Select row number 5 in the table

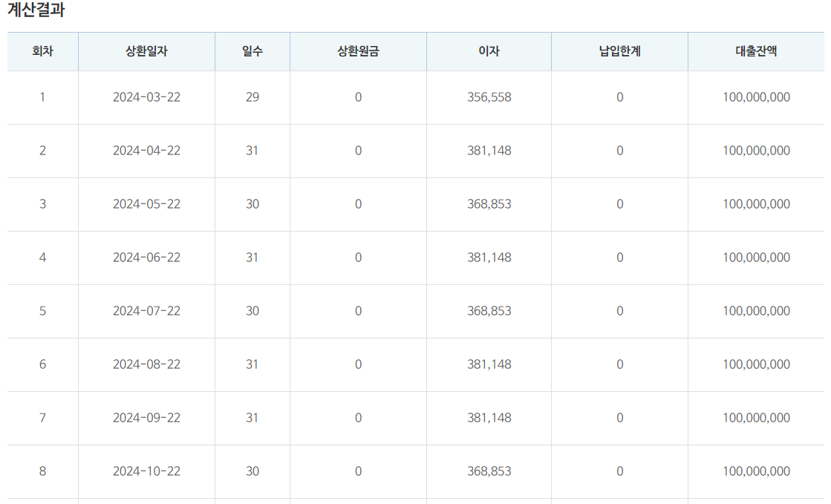coord(42,311)
